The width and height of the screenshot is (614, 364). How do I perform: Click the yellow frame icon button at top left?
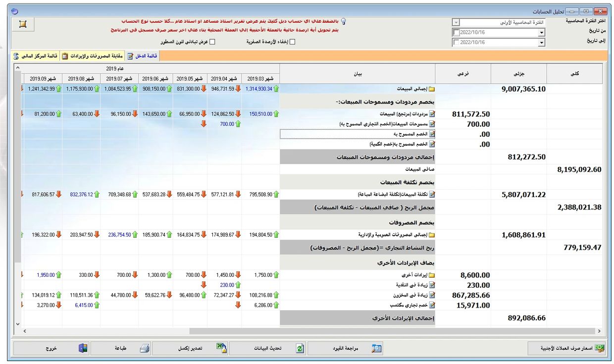point(22,24)
